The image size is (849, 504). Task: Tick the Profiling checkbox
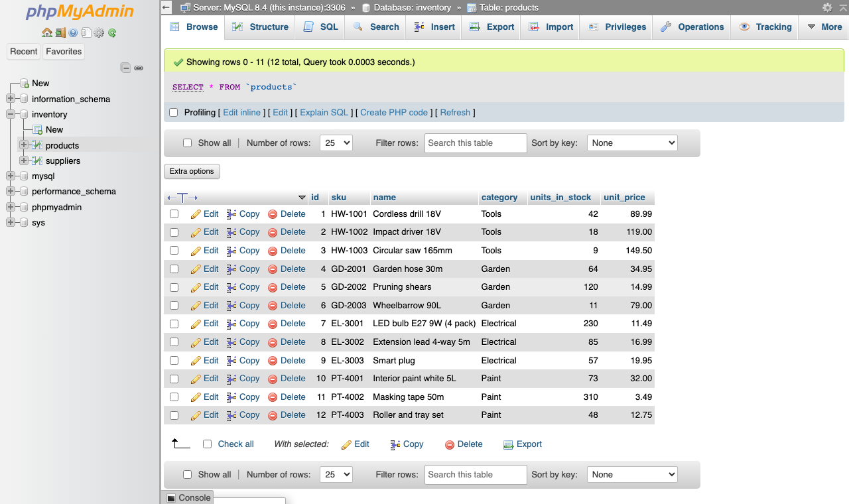click(174, 113)
